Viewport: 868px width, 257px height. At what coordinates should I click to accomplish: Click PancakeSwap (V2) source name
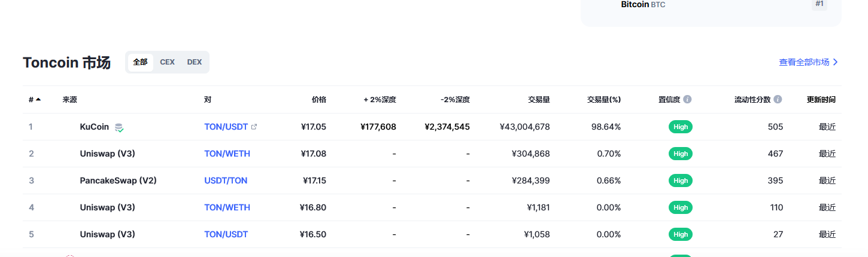(118, 180)
